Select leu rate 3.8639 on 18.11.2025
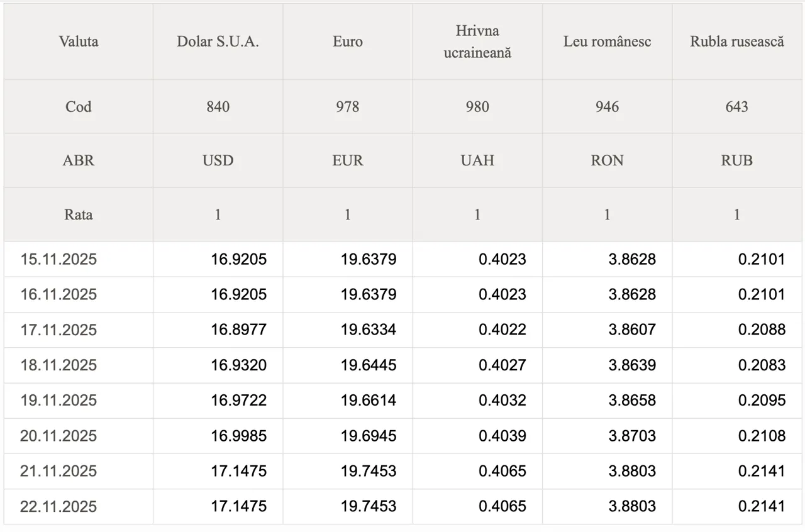Image resolution: width=805 pixels, height=532 pixels. (631, 365)
